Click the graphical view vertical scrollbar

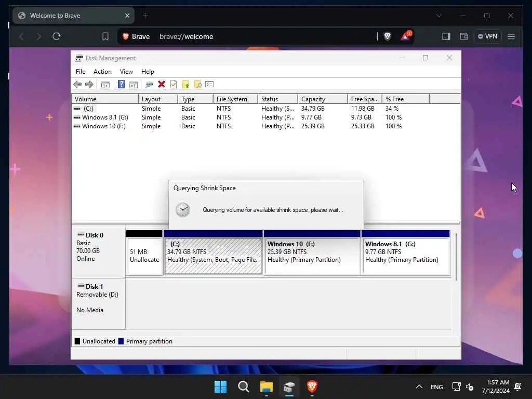[x=456, y=257]
